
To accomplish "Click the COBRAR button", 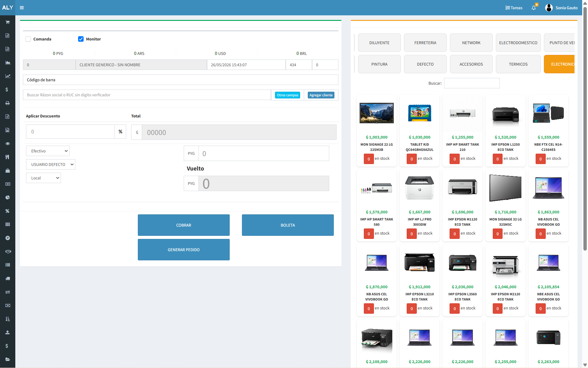I will coord(184,225).
